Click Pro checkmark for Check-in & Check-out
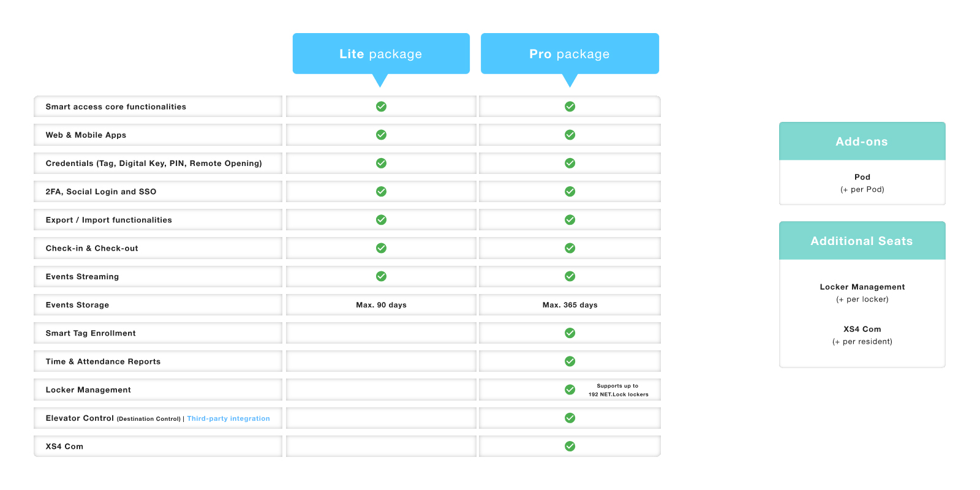 [x=570, y=248]
